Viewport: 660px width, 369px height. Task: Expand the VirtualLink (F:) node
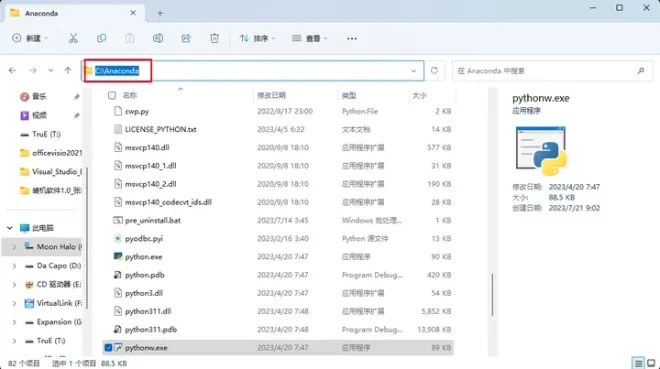[14, 303]
